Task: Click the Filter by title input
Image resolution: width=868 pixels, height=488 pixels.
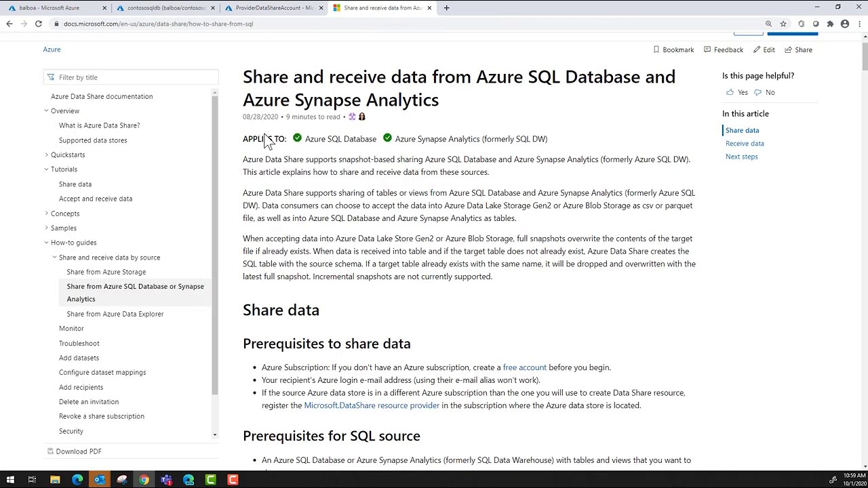Action: pos(131,77)
